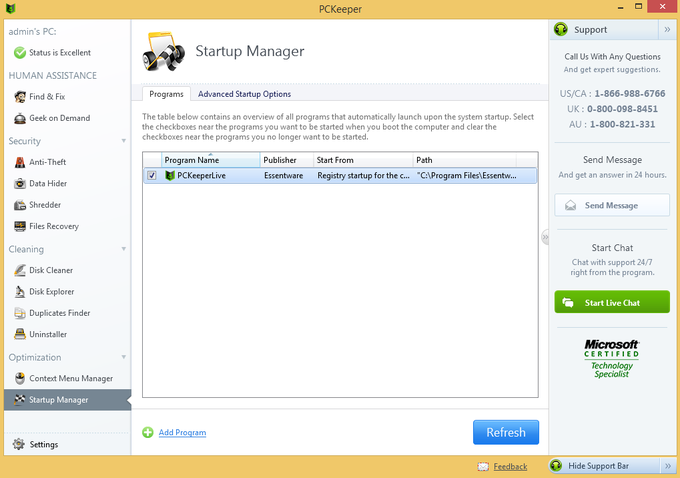680x478 pixels.
Task: Click the side handle to hide support panel
Action: 545,237
